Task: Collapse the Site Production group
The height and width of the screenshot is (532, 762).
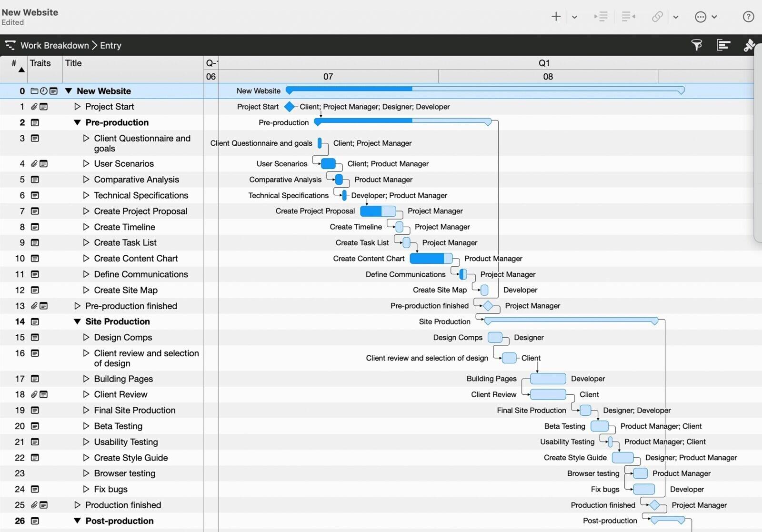Action: point(78,321)
